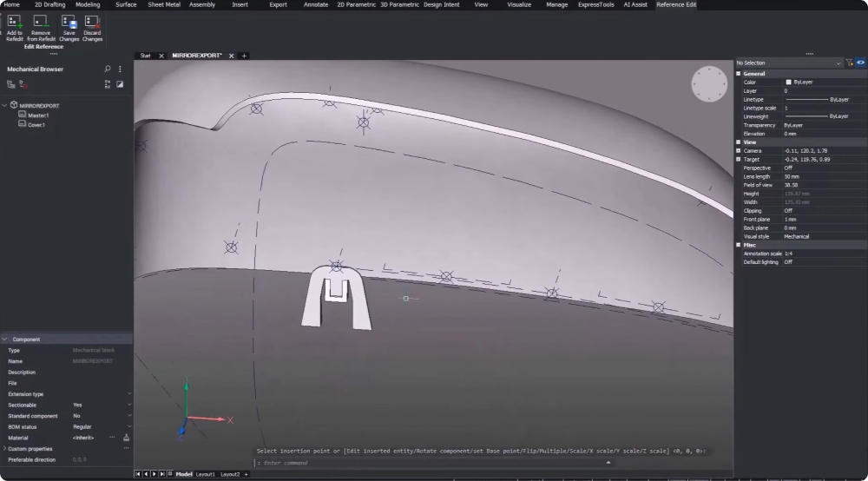Expand Custom properties row
Image resolution: width=868 pixels, height=481 pixels.
[x=4, y=448]
